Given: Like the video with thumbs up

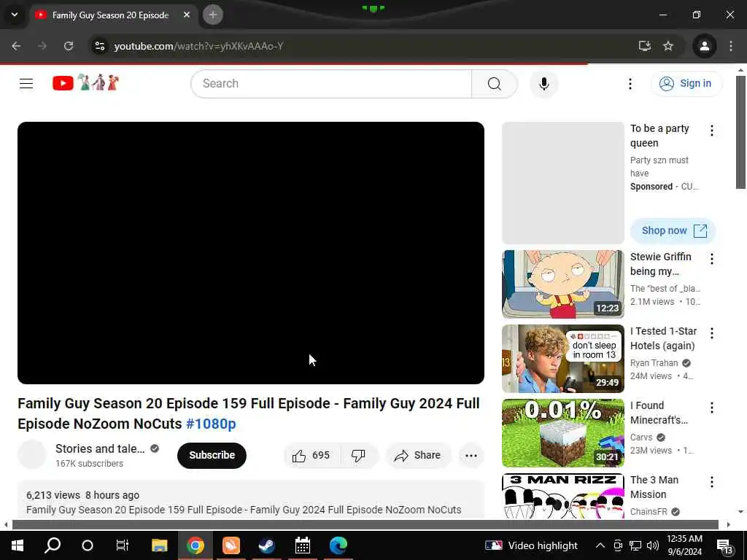Looking at the screenshot, I should coord(311,455).
